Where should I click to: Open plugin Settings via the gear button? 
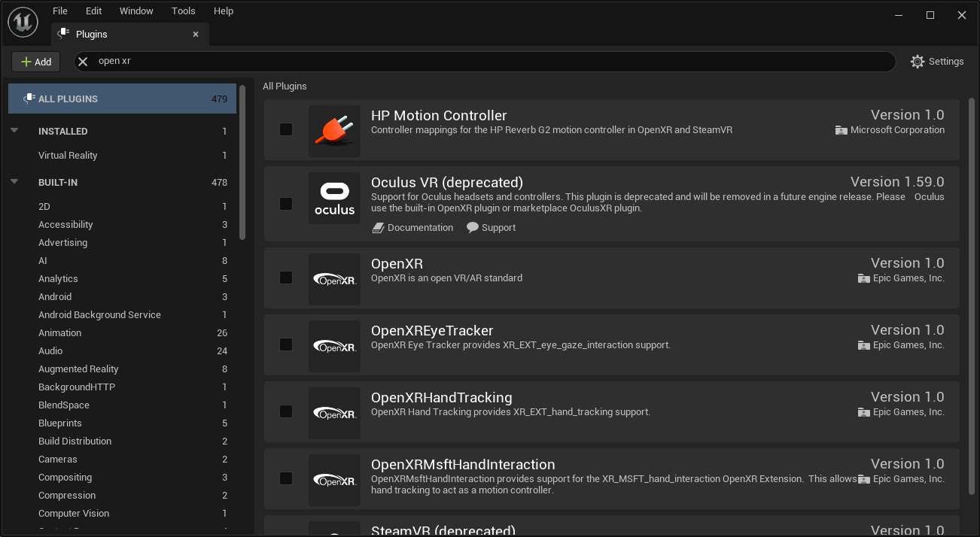click(936, 62)
